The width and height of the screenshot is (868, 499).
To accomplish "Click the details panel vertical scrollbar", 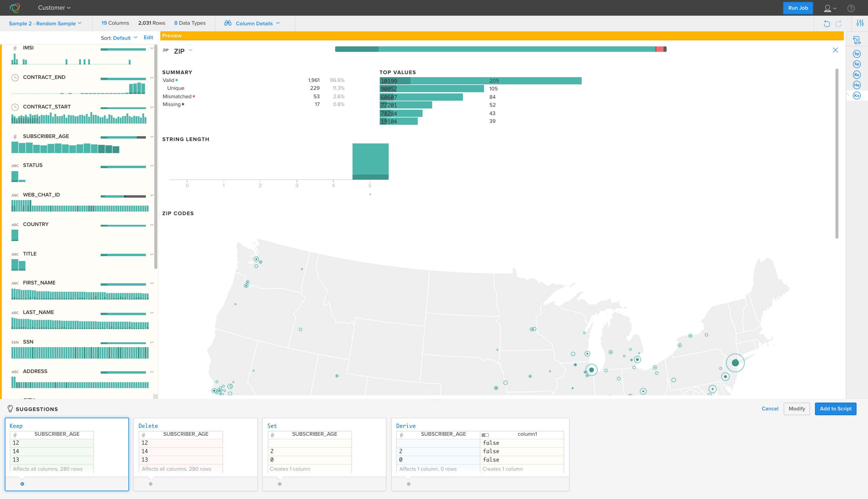I will click(x=837, y=154).
